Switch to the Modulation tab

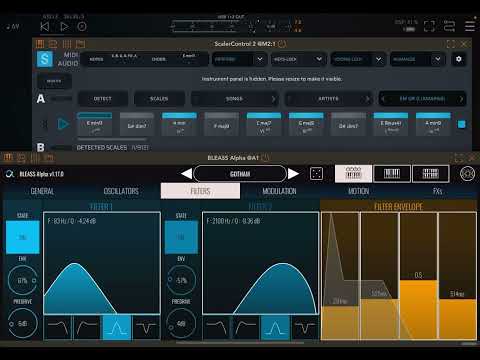[279, 191]
